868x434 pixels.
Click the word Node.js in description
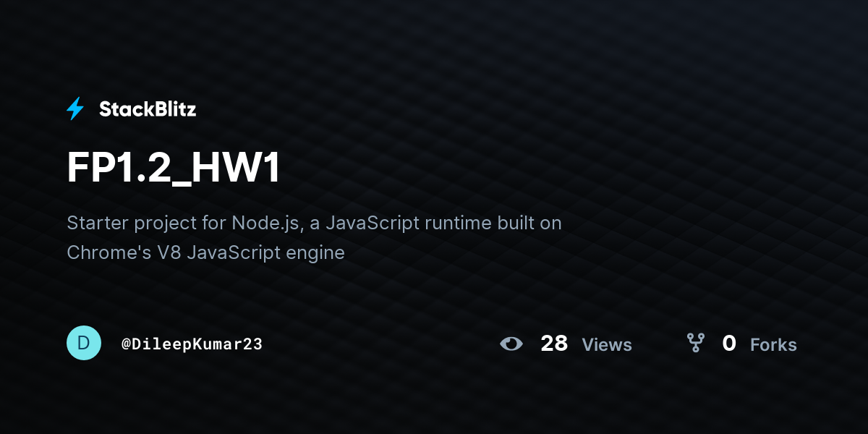[x=265, y=223]
